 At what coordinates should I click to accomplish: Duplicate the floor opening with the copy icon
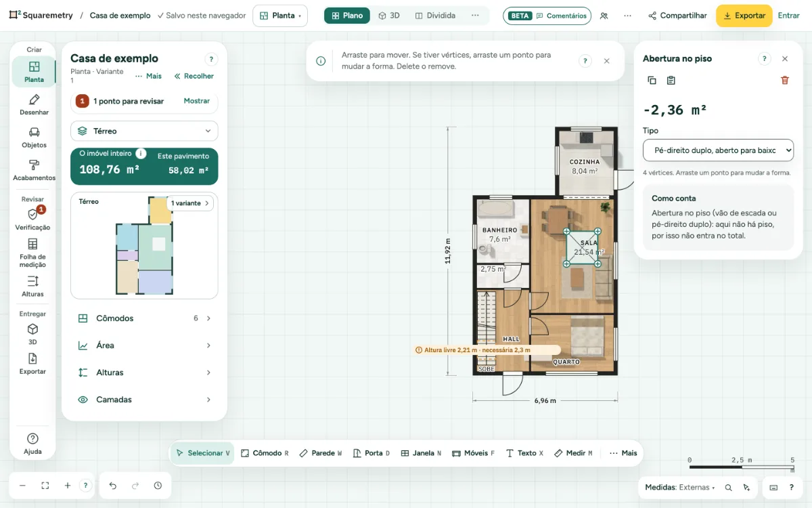(652, 80)
